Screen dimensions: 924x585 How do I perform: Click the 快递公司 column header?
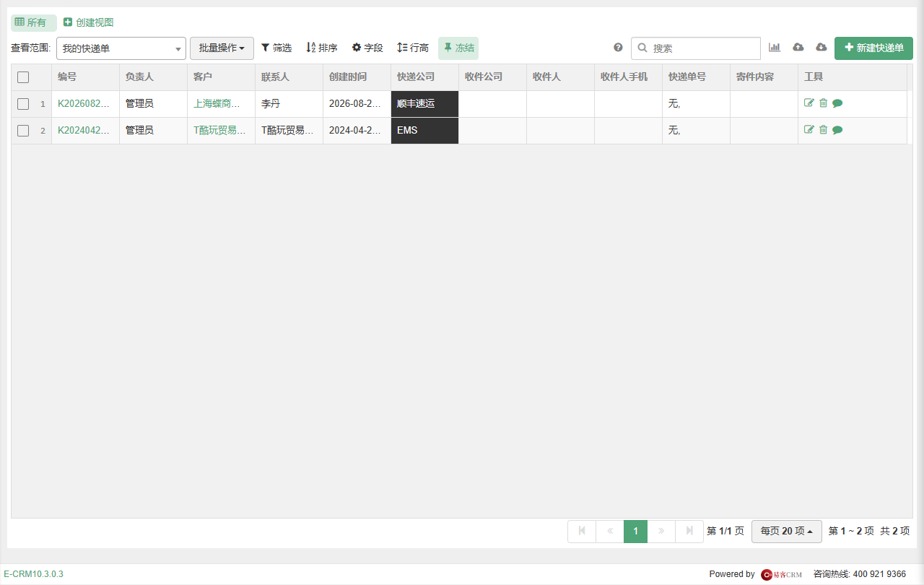(x=424, y=77)
